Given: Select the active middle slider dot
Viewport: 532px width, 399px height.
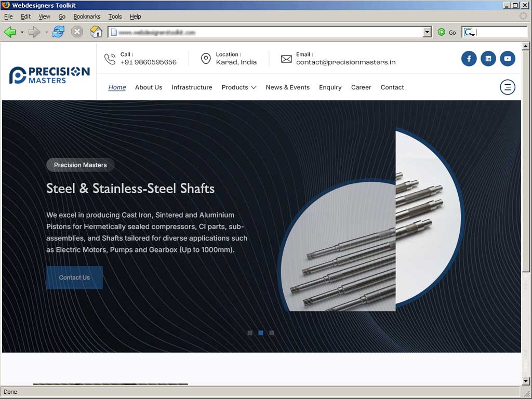Looking at the screenshot, I should click(261, 333).
